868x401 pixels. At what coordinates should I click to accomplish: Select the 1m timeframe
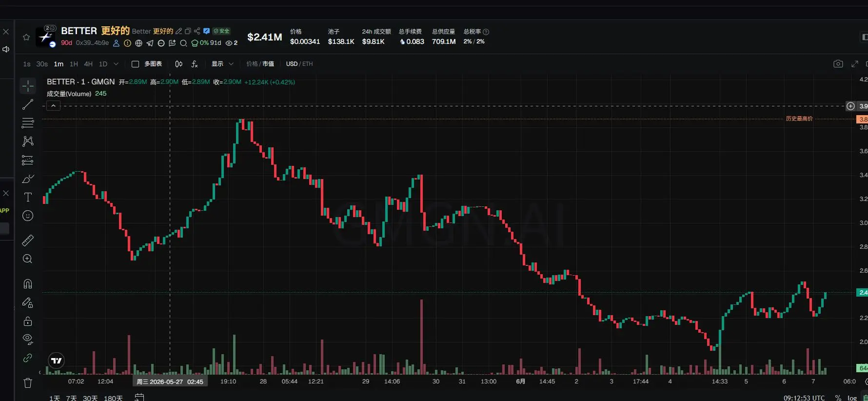point(59,64)
